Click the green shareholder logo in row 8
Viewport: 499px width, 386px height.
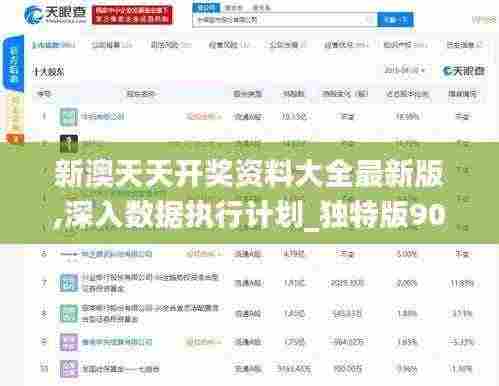point(69,313)
